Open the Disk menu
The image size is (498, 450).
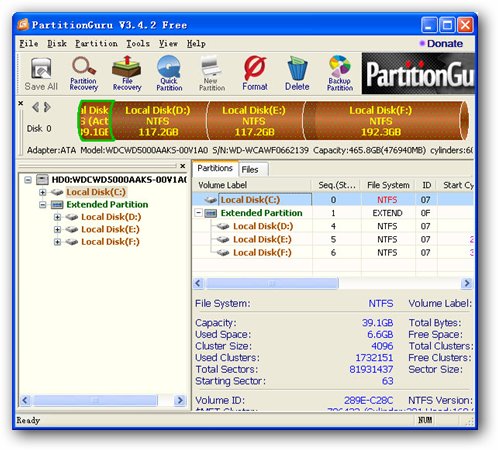pos(57,44)
